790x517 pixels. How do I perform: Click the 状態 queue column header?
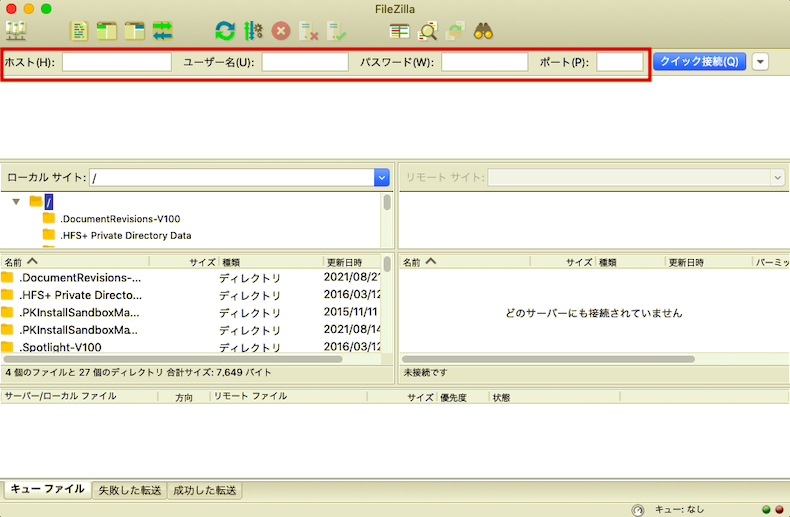[554, 397]
